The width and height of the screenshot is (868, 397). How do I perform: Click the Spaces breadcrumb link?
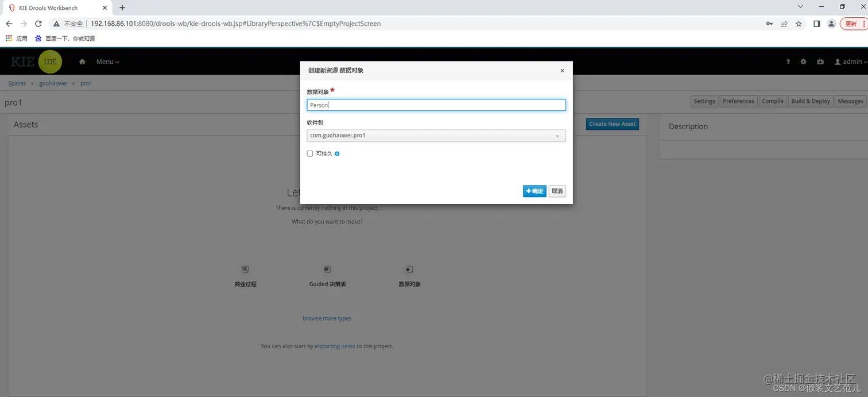[x=17, y=83]
